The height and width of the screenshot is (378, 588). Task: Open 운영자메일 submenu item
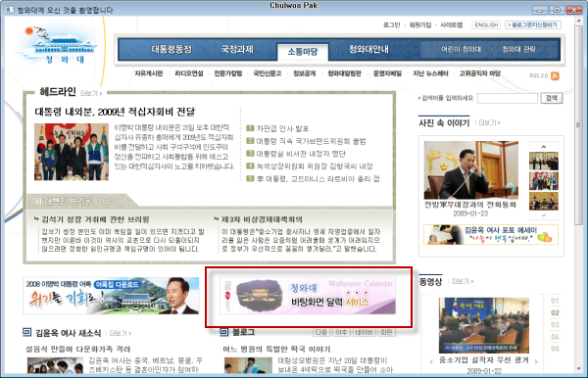[387, 73]
